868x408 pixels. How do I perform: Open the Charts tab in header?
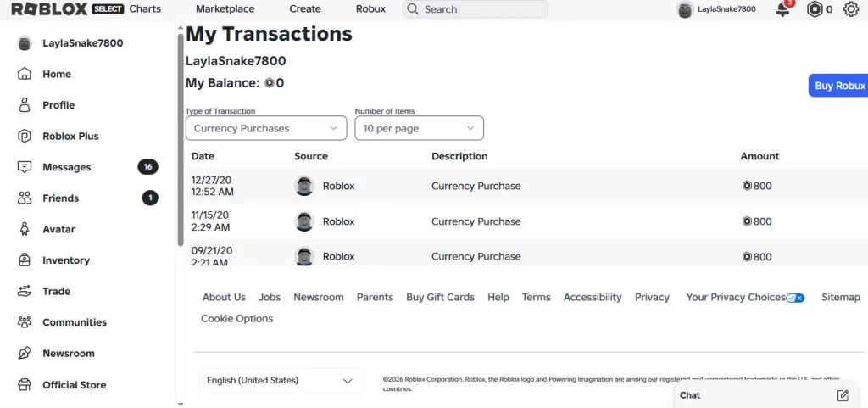click(x=145, y=8)
